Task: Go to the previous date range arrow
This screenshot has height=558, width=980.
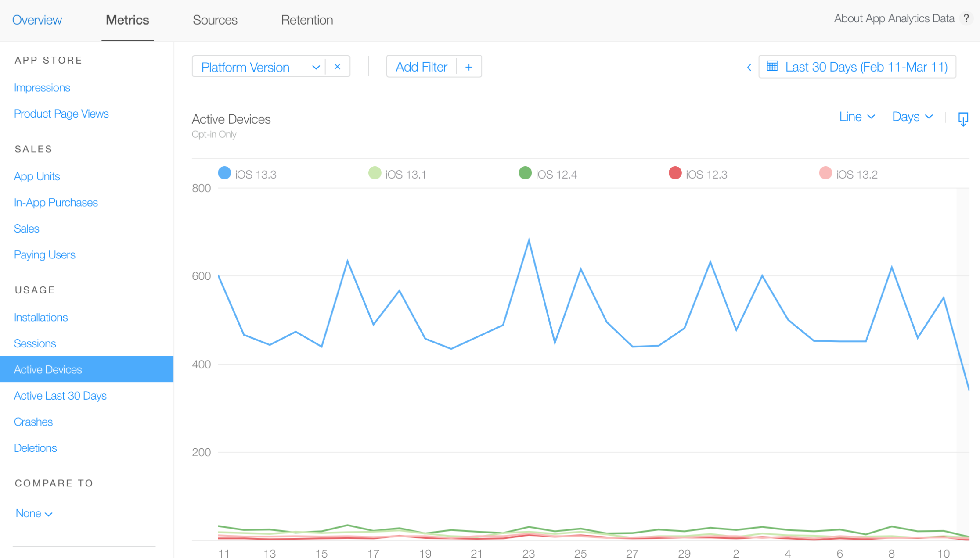Action: pos(749,68)
